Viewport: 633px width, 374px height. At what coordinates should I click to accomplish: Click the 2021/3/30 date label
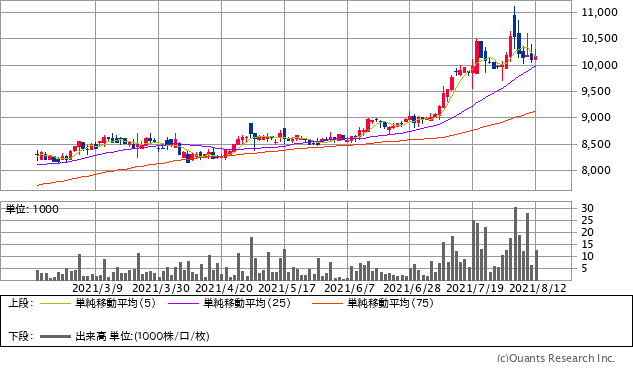click(x=161, y=288)
